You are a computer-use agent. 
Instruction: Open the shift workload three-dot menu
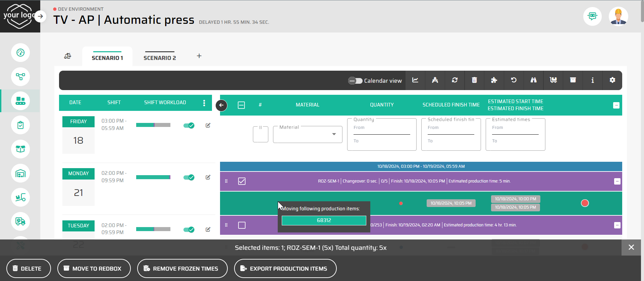(x=204, y=103)
